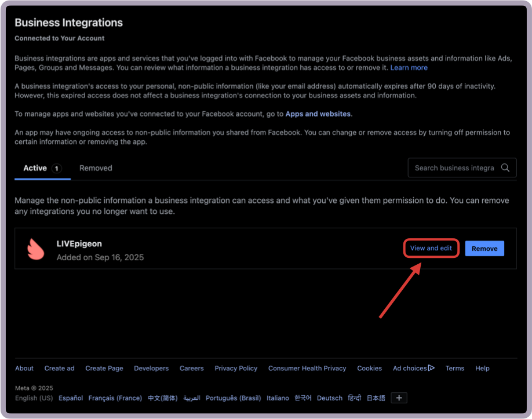Open the Developers footer link
The image size is (532, 419).
click(x=151, y=368)
